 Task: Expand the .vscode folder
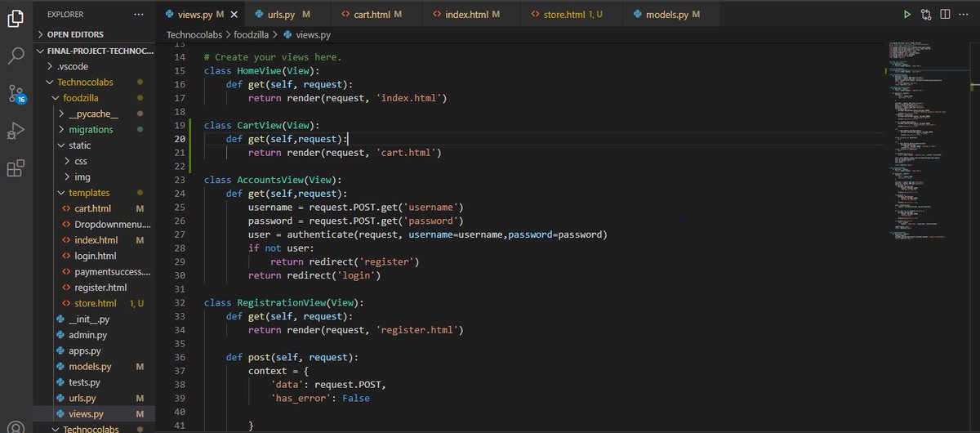click(94, 66)
